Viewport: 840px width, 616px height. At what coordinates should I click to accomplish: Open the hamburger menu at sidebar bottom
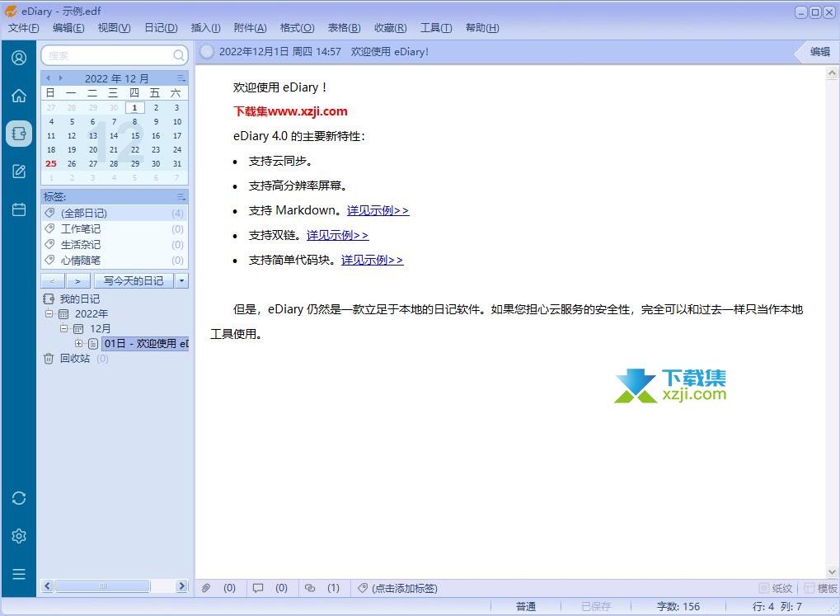point(19,574)
